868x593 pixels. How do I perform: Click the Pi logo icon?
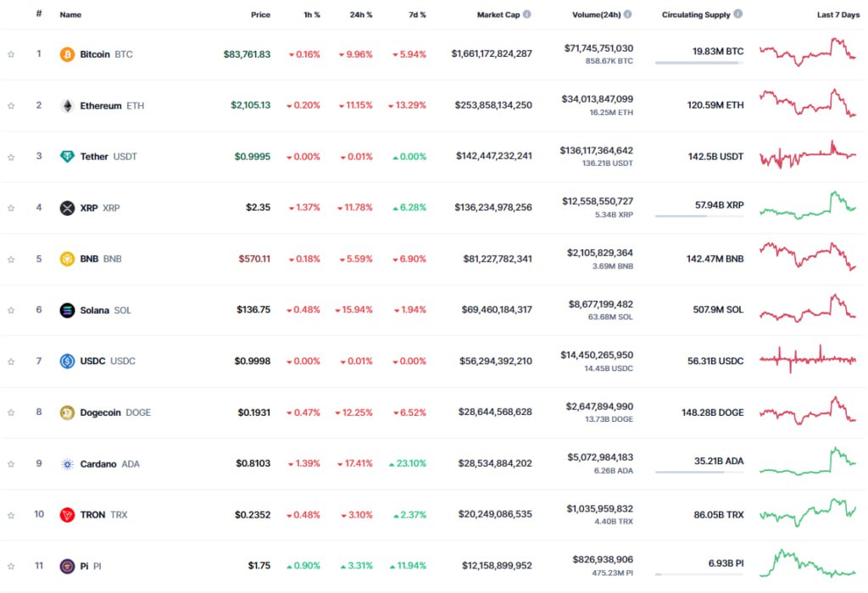point(67,567)
